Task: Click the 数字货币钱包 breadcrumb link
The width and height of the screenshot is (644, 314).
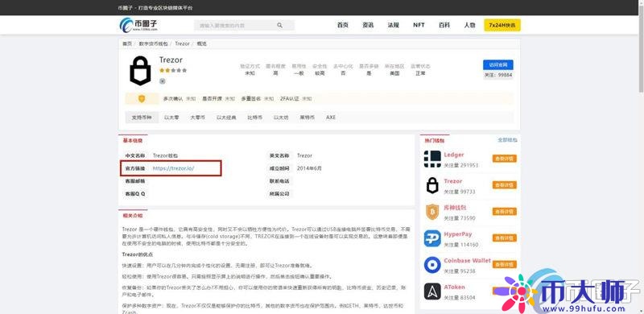Action: coord(153,43)
